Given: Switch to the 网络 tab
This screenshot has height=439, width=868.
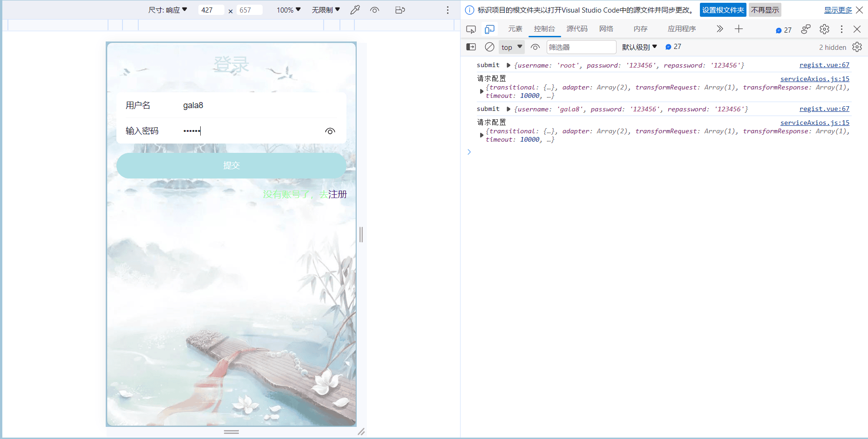Looking at the screenshot, I should [606, 29].
